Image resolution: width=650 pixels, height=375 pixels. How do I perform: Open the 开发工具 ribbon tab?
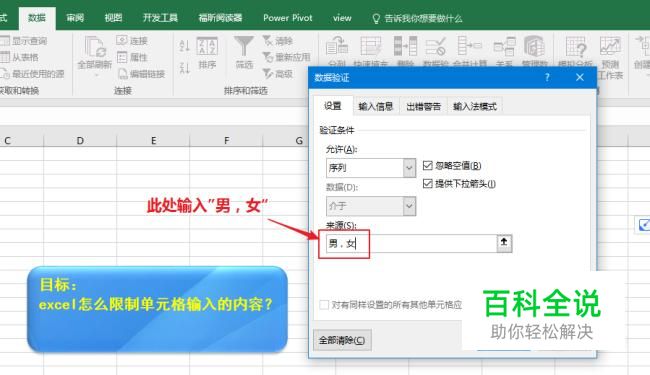(x=160, y=18)
